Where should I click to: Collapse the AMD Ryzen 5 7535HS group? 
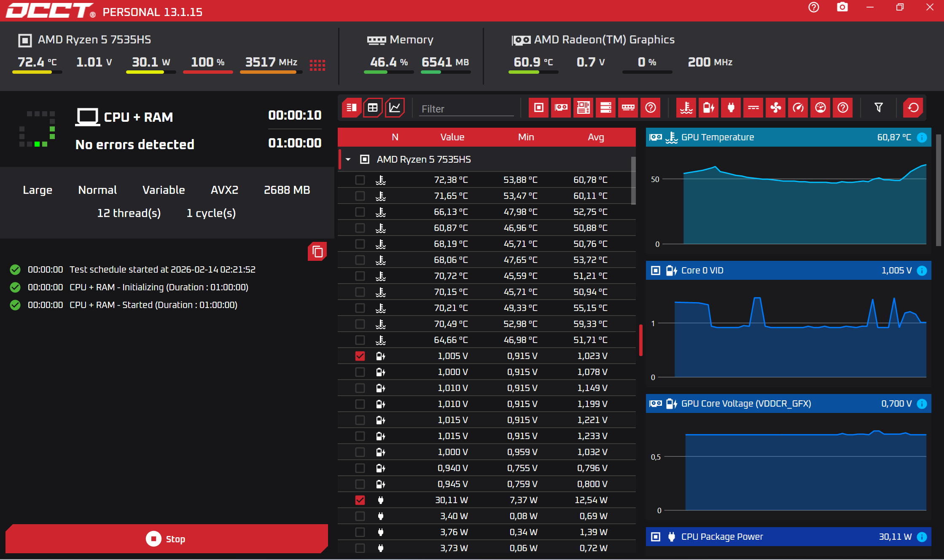348,159
